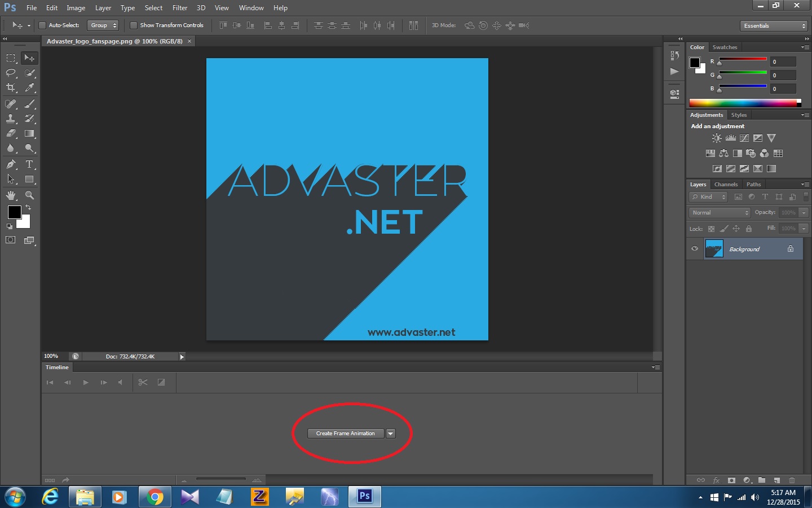Open the Filter menu
This screenshot has width=812, height=508.
[x=179, y=7]
